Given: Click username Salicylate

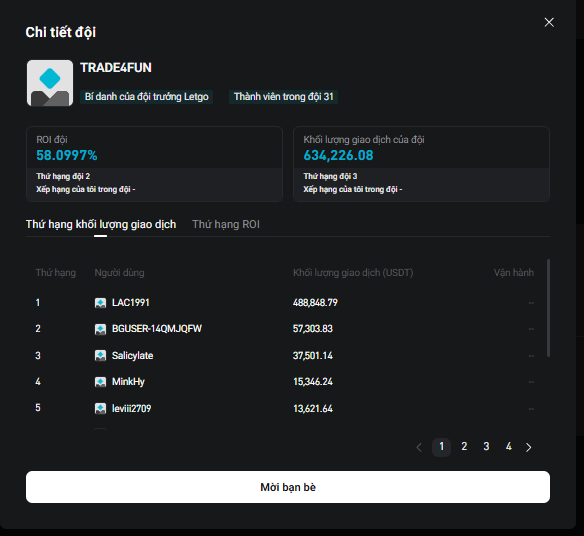Looking at the screenshot, I should (133, 356).
